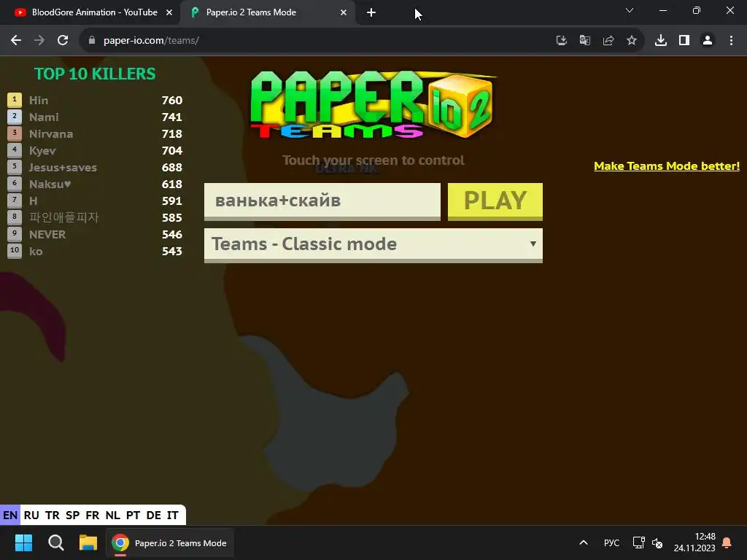Screen dimensions: 747x560
Task: Click the TOP 10 KILLERS heading
Action: tap(95, 74)
